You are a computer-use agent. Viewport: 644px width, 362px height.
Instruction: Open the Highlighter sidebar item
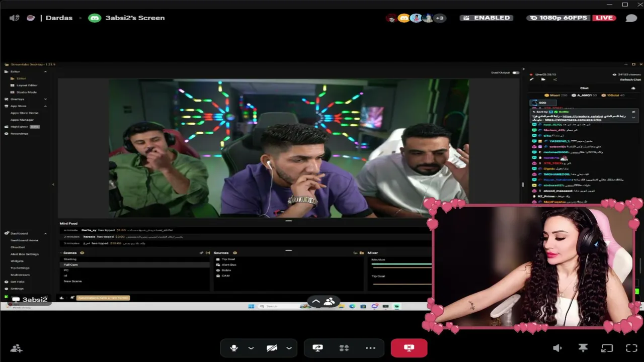22,127
